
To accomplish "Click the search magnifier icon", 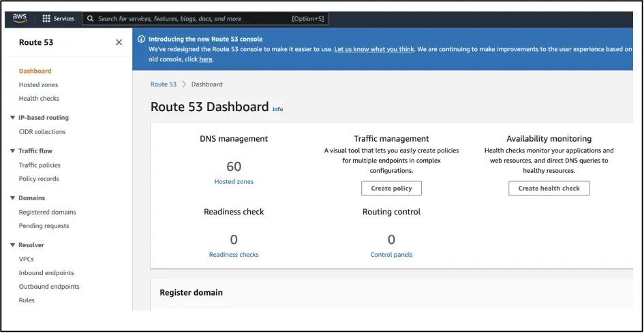I will coord(91,19).
